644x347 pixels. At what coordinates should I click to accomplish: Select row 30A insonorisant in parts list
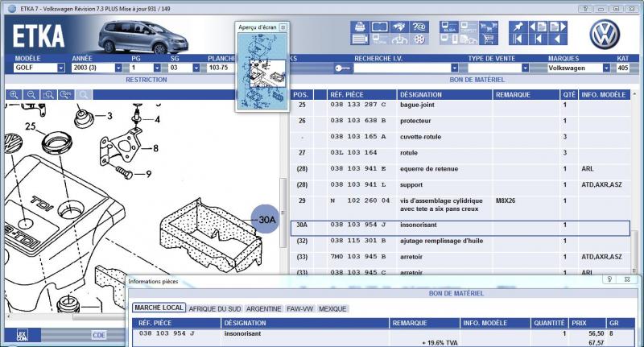point(460,229)
